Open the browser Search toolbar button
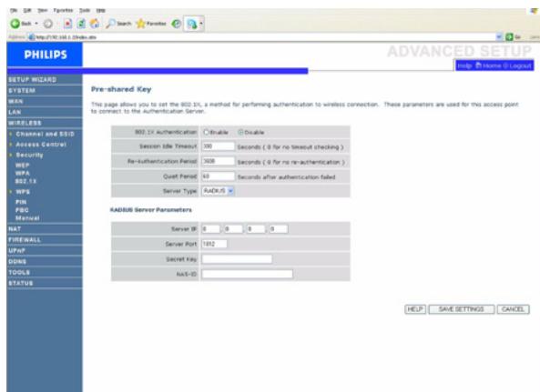This screenshot has height=392, width=540. [x=118, y=24]
